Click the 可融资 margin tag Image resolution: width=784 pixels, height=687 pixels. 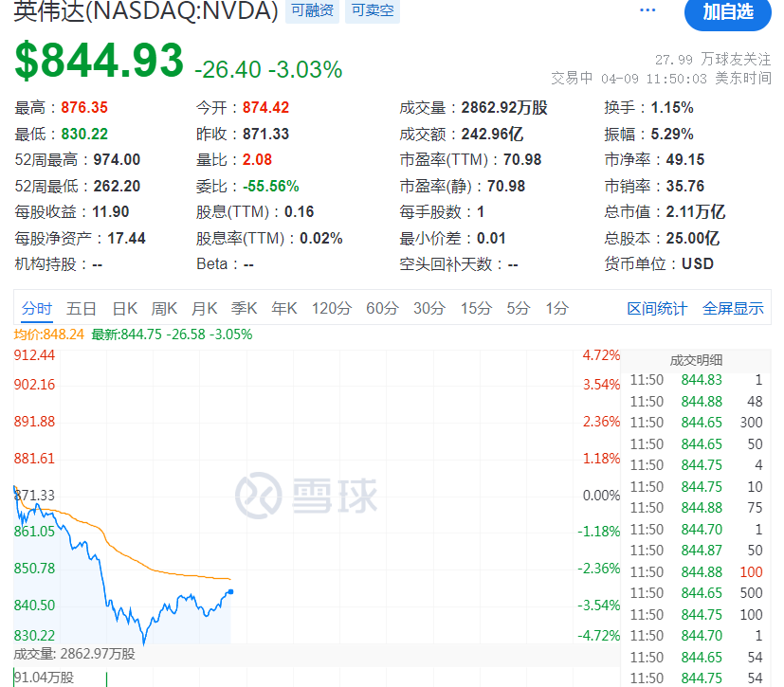pos(312,10)
